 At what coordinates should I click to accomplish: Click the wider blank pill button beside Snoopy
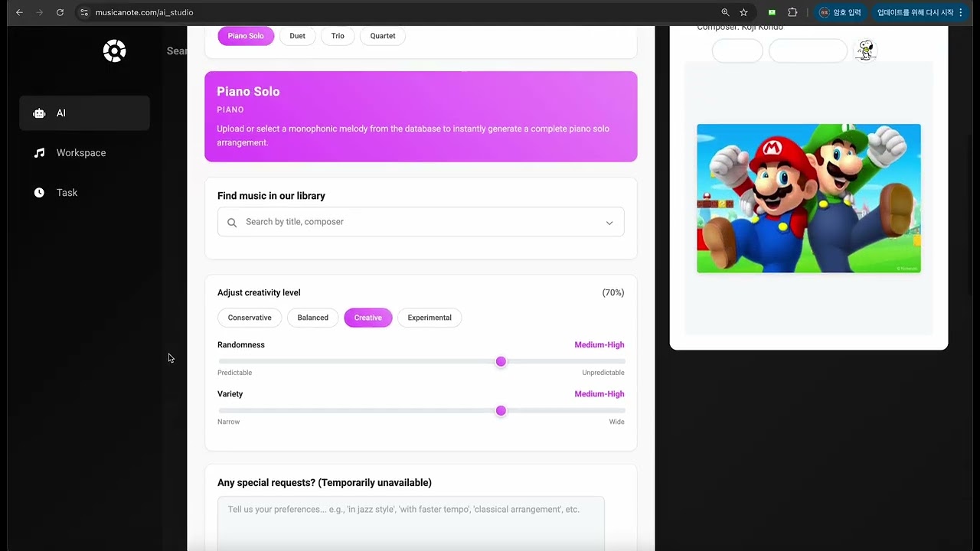click(x=808, y=51)
